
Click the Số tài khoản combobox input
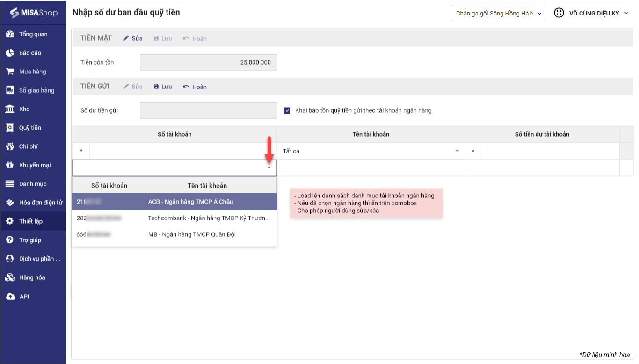pyautogui.click(x=174, y=167)
